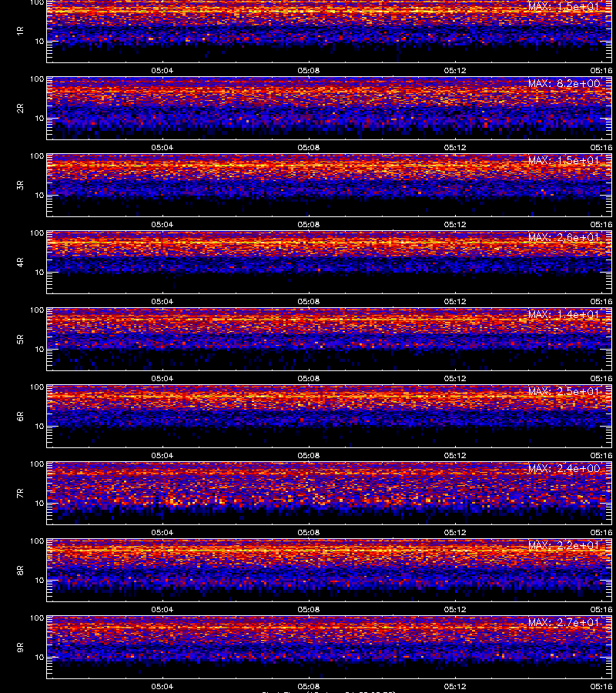
Task: Click the 10 y-axis label of panel 4R
Action: click(x=40, y=273)
